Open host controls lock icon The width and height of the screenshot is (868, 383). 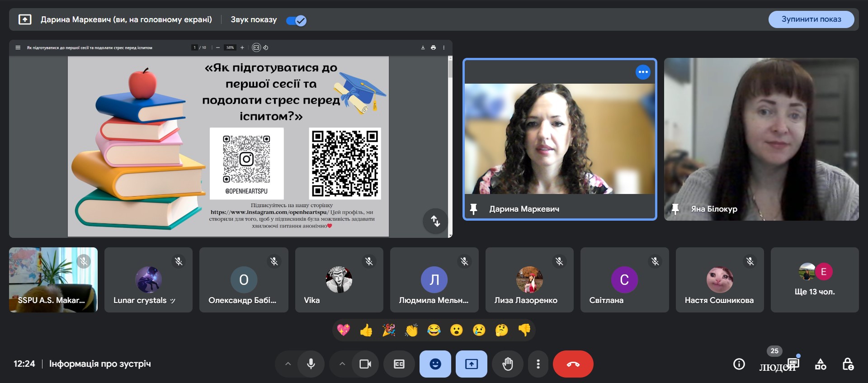point(848,364)
